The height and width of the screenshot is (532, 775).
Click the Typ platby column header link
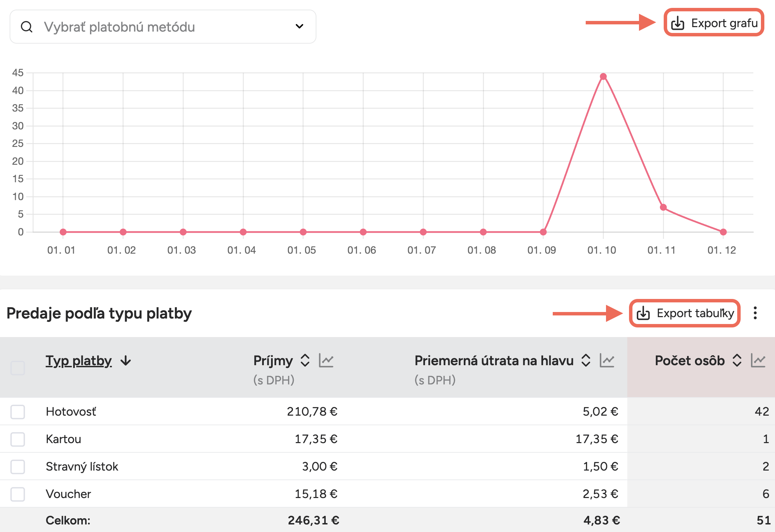point(79,361)
